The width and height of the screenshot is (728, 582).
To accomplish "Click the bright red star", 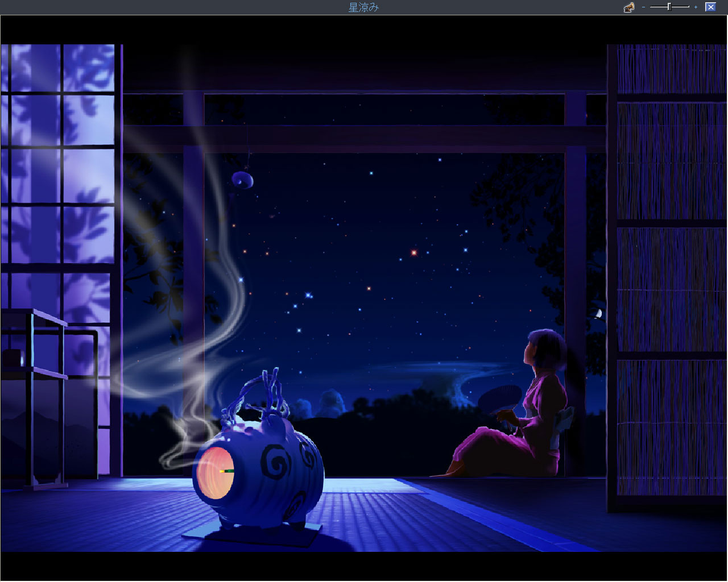I will 414,252.
